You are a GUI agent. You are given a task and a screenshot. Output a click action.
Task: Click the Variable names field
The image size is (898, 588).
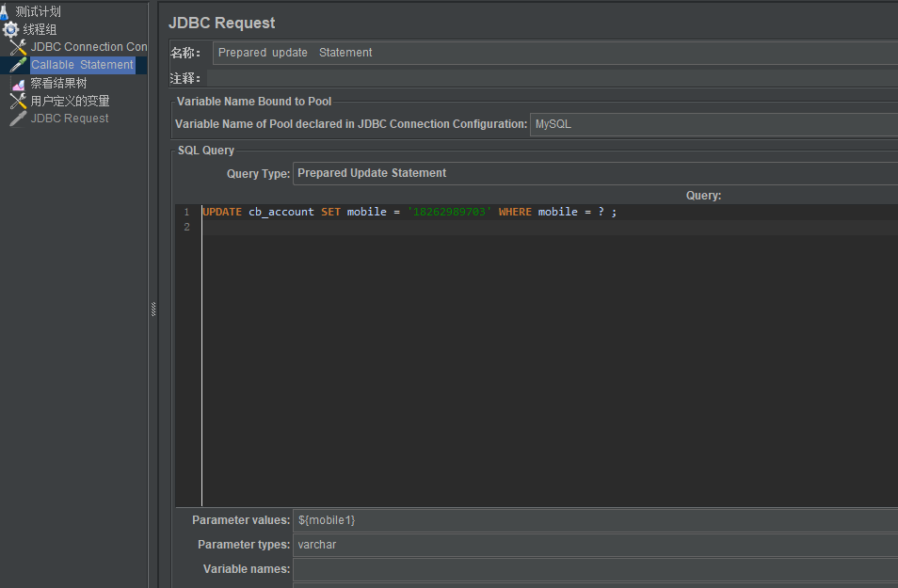pyautogui.click(x=595, y=569)
